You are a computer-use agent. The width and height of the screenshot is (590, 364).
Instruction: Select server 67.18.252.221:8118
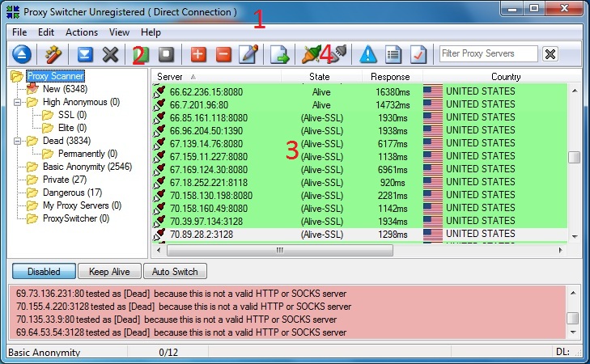[x=209, y=183]
